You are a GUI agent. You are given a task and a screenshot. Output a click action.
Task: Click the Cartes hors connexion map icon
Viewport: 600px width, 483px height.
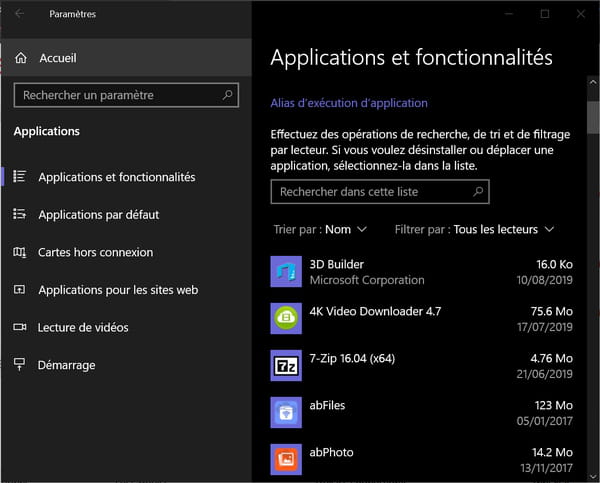tap(20, 252)
